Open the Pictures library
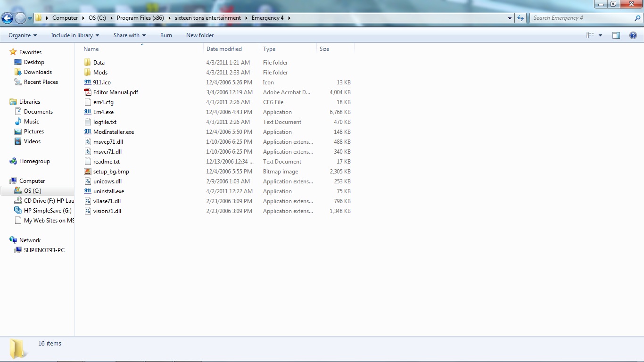 34,132
